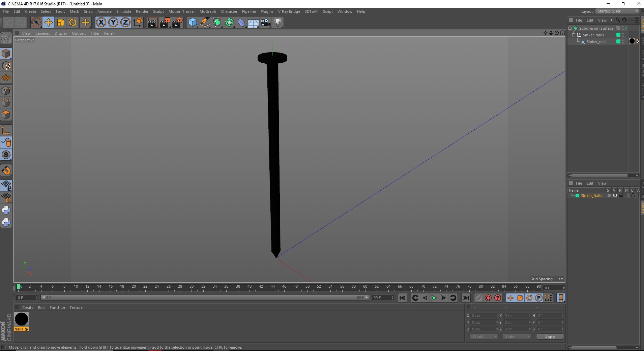This screenshot has height=351, width=644.
Task: Open the Layout dropdown Startup (User)
Action: coord(617,11)
